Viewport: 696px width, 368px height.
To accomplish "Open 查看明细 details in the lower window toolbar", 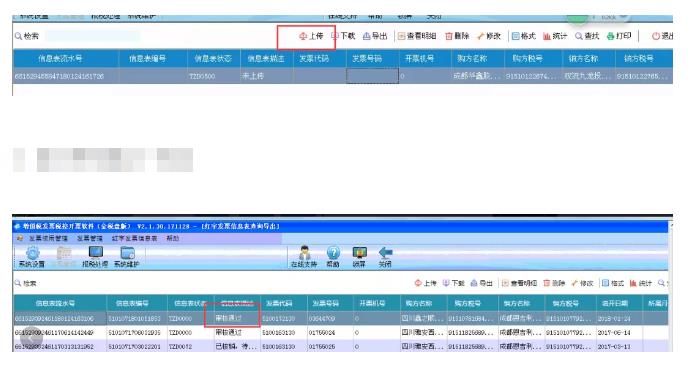I will [x=519, y=283].
